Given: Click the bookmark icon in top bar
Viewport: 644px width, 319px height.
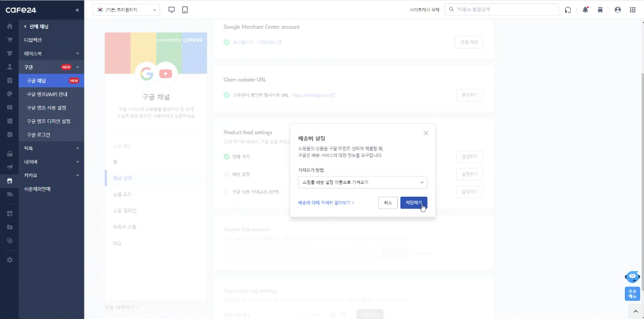Looking at the screenshot, I should click(600, 10).
